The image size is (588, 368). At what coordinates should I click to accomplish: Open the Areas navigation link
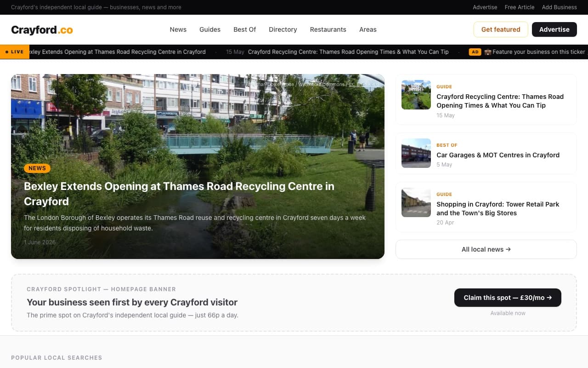coord(368,29)
